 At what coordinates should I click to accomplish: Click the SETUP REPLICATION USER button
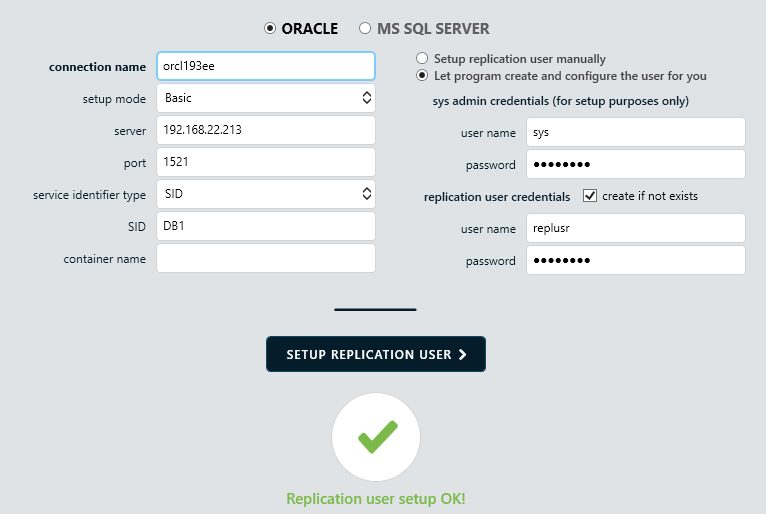(x=376, y=354)
